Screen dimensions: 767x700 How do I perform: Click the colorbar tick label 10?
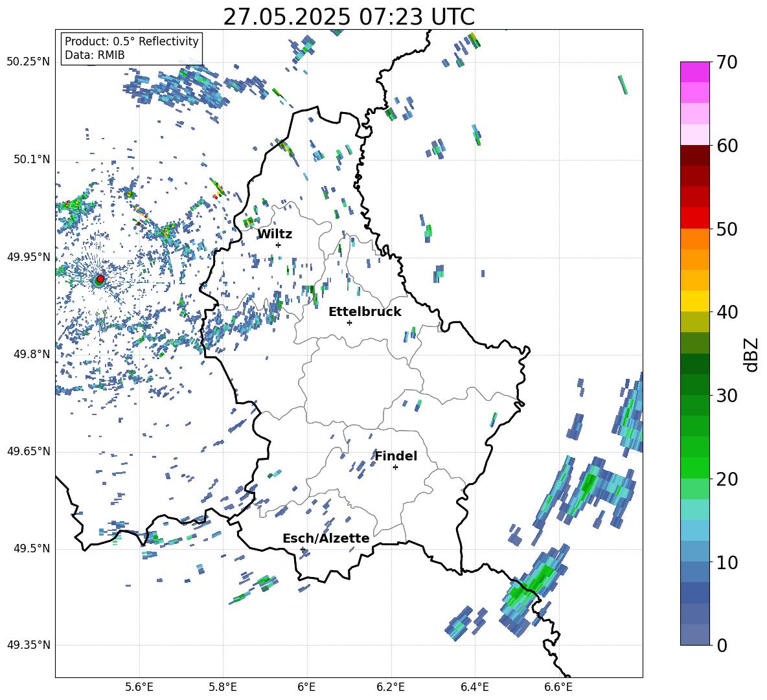point(727,562)
